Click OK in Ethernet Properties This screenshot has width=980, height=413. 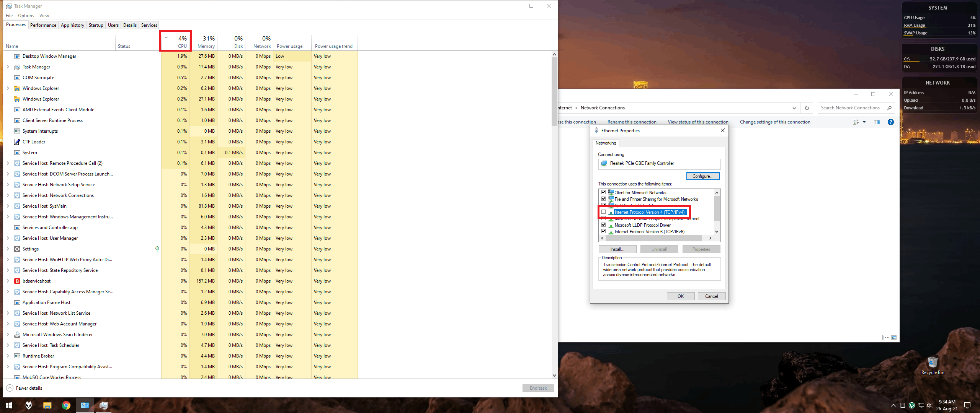[680, 296]
